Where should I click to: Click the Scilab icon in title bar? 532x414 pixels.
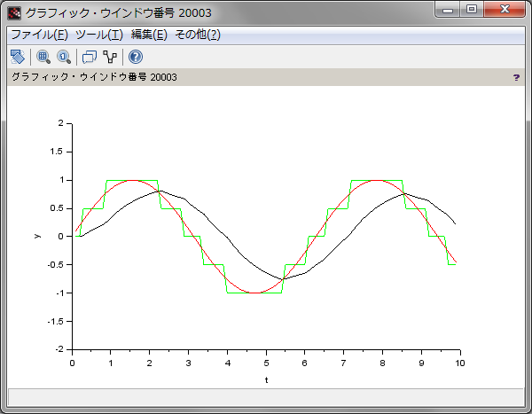14,13
